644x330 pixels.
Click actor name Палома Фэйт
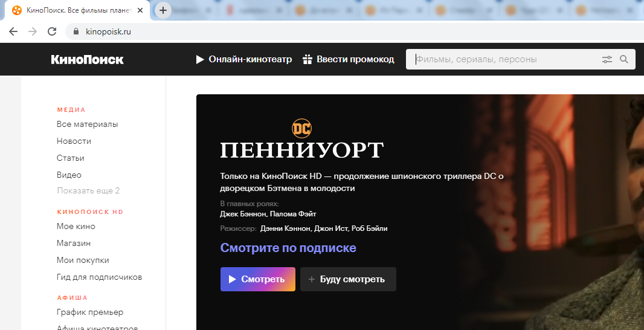[294, 214]
